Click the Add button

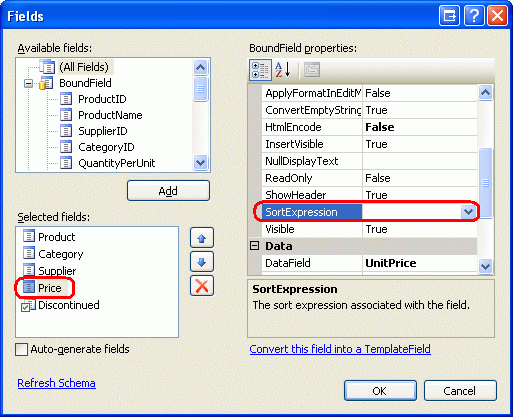[x=168, y=191]
